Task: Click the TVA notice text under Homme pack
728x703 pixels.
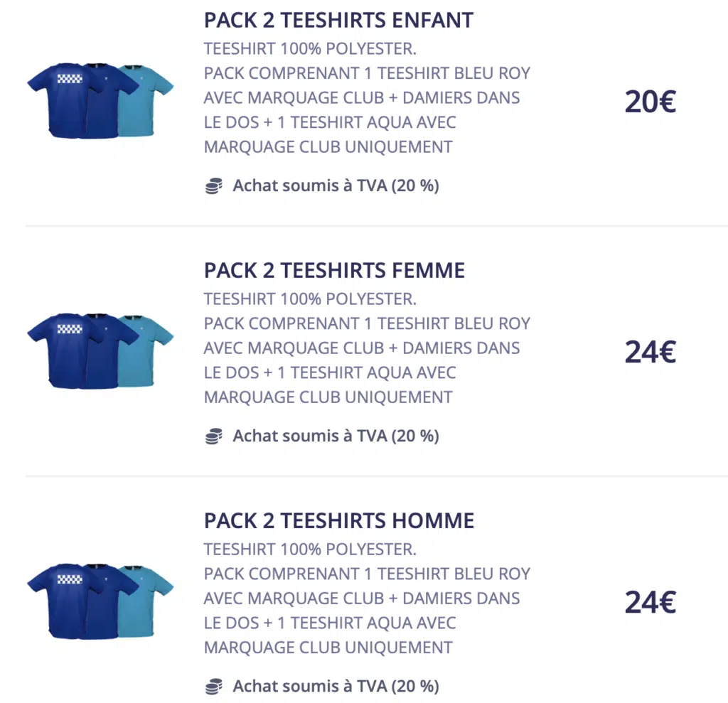Action: pos(336,687)
